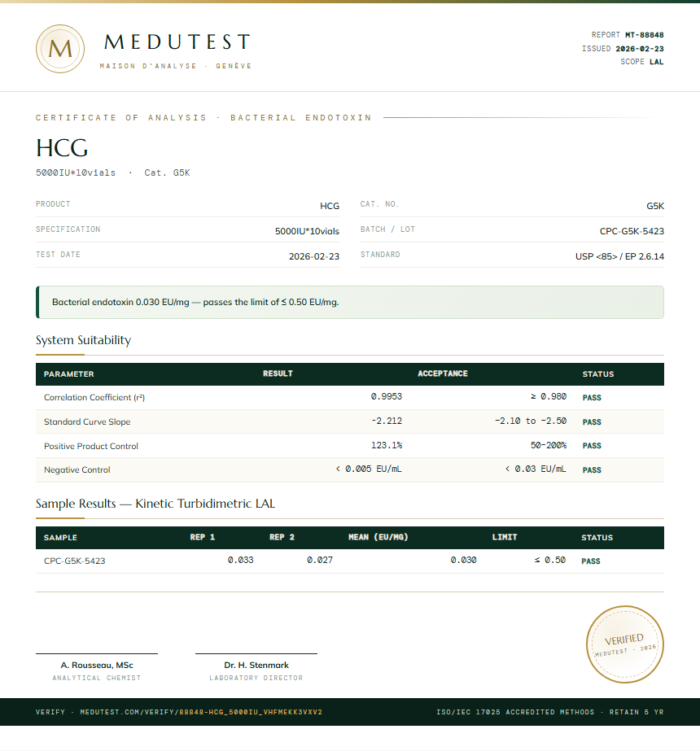Click the REP 1 value 0.033
The width and height of the screenshot is (700, 751).
pyautogui.click(x=240, y=560)
